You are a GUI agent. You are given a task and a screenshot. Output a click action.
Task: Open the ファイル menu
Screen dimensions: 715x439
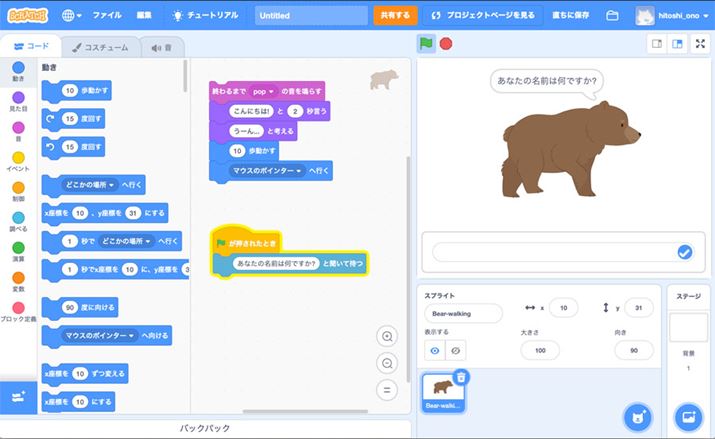(x=107, y=16)
